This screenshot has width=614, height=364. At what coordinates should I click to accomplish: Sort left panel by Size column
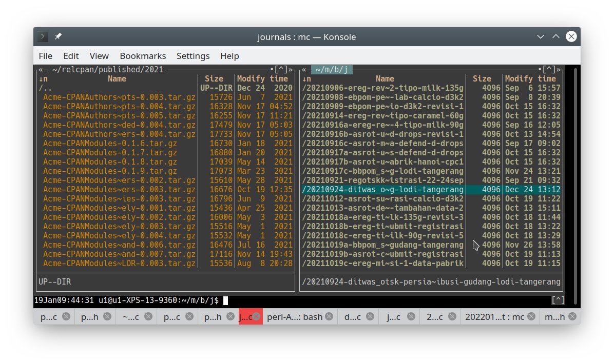click(214, 79)
